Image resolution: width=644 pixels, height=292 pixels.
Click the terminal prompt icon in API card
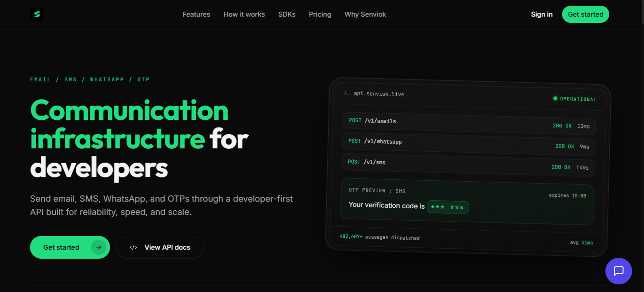347,93
